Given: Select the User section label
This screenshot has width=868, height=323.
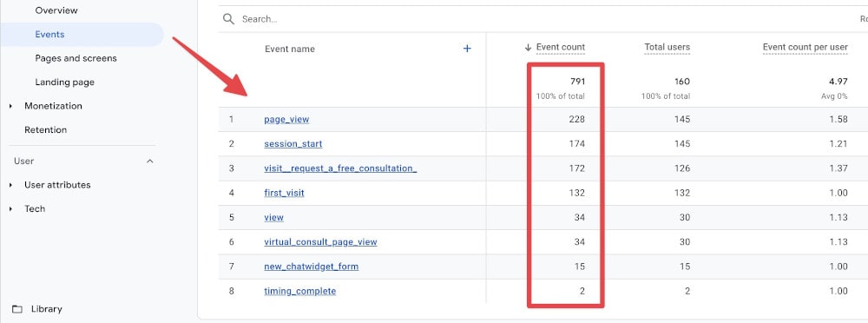Looking at the screenshot, I should pos(23,161).
